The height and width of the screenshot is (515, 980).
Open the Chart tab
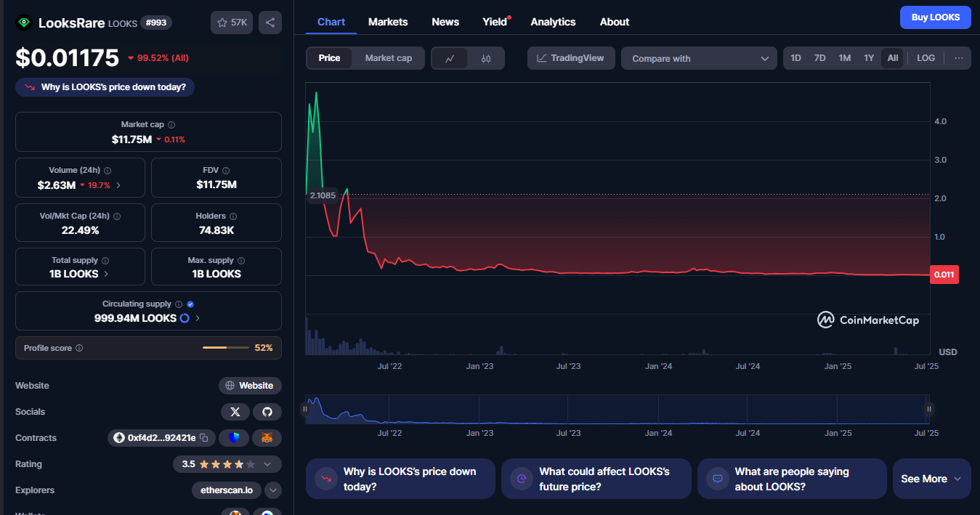pyautogui.click(x=331, y=22)
